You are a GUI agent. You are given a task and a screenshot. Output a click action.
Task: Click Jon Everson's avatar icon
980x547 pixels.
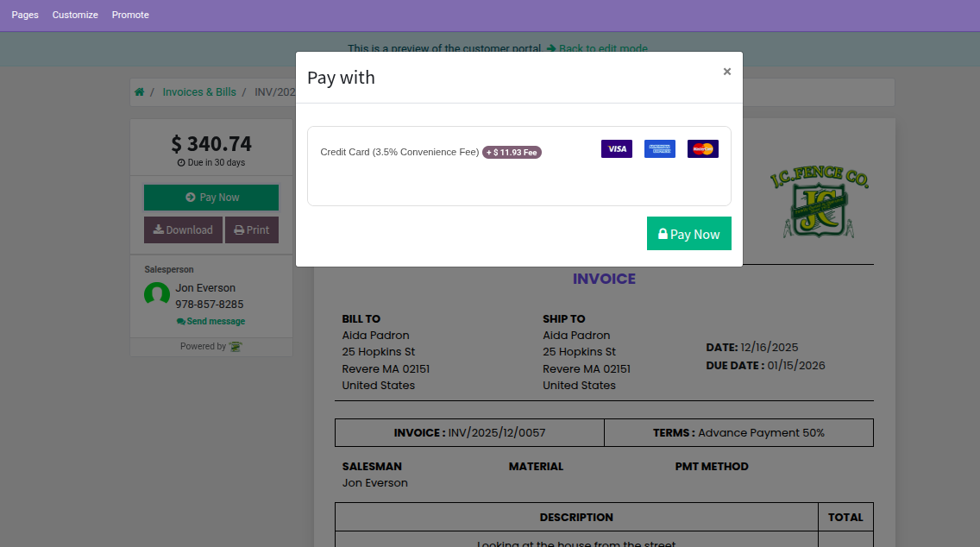(157, 295)
